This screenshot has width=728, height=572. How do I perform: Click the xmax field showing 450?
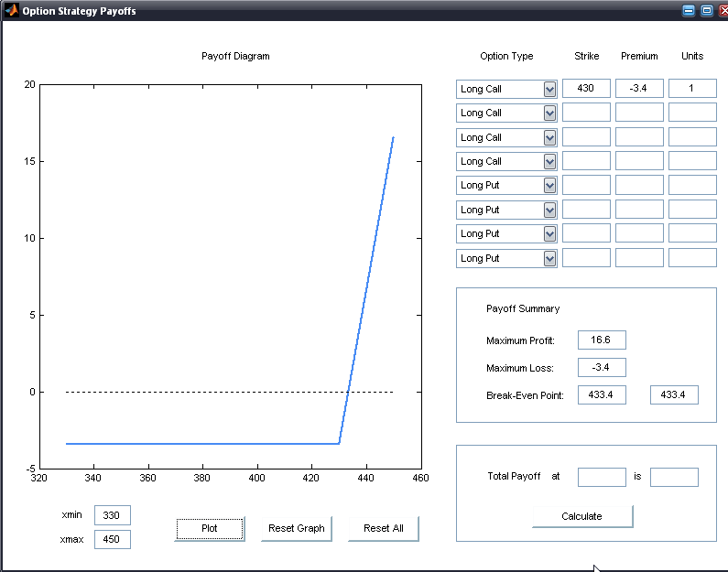tap(113, 540)
